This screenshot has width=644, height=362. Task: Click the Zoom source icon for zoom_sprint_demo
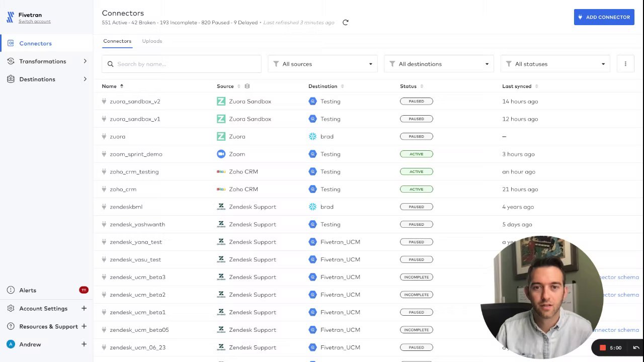[x=221, y=154]
